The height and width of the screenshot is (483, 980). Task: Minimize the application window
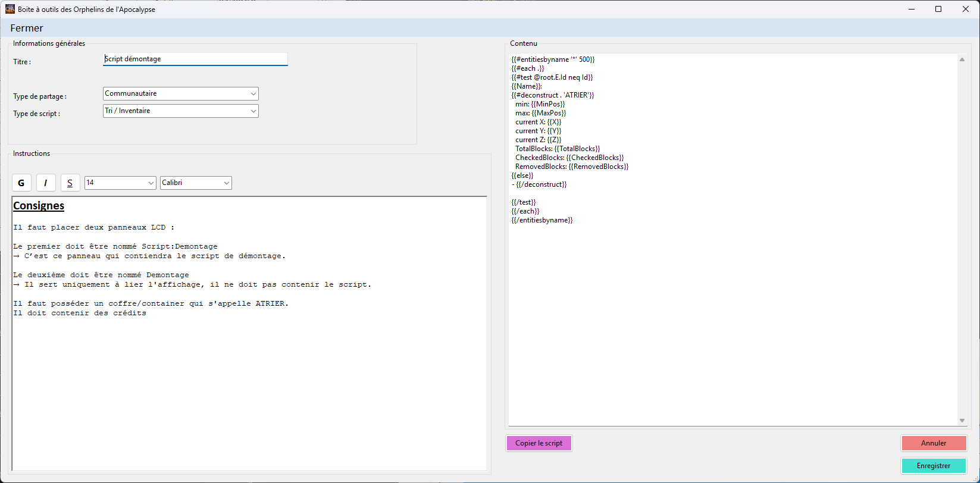[911, 9]
